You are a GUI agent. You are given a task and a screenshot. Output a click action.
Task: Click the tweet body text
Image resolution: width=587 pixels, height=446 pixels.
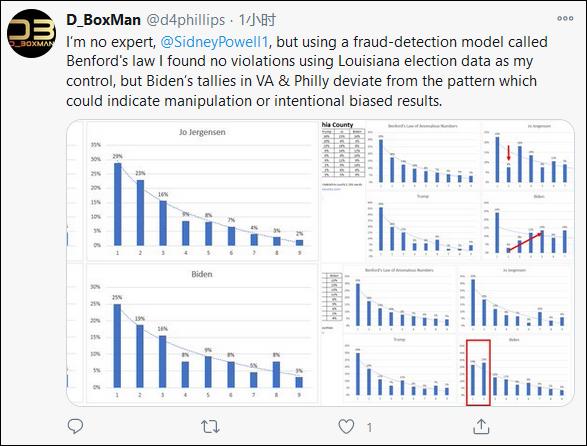(x=307, y=71)
